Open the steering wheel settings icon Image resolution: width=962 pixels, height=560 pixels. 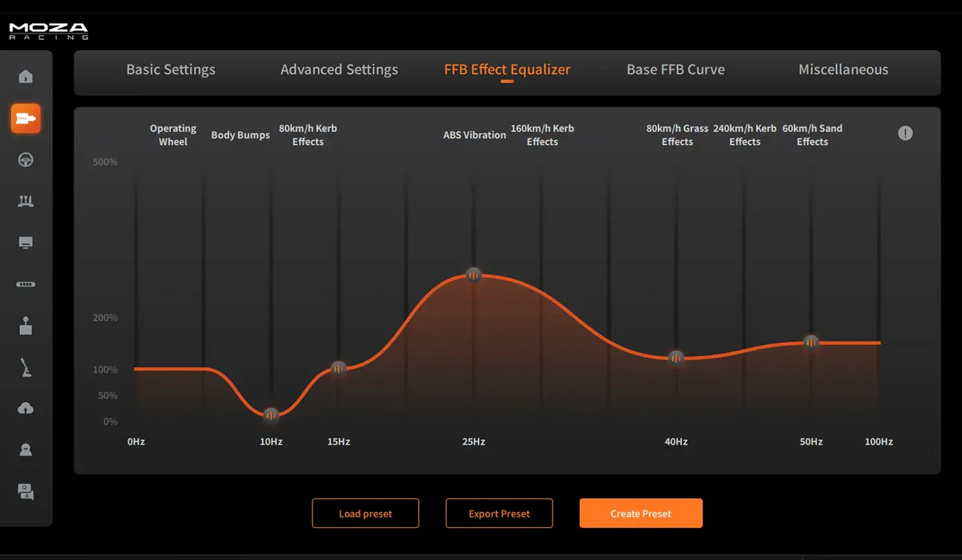(25, 160)
